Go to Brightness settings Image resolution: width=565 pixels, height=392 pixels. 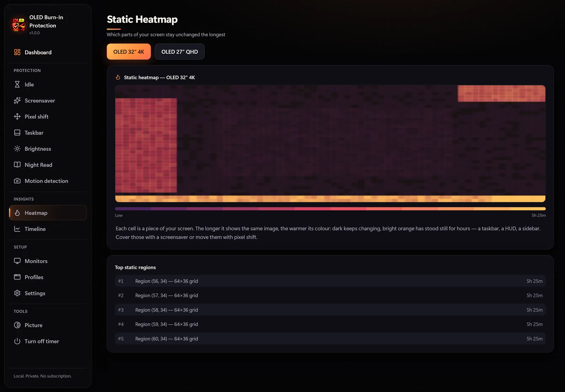coord(48,149)
